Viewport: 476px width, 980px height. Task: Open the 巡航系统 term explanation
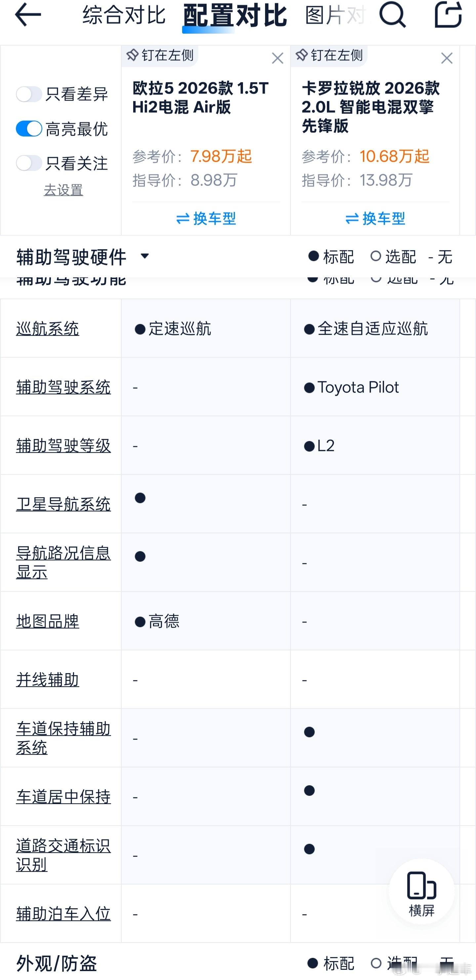[x=48, y=328]
